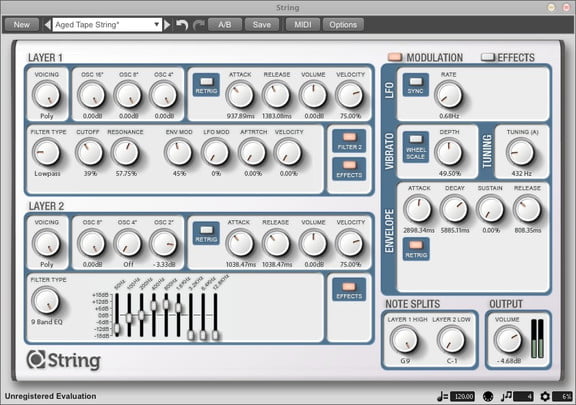Toggle Layer 2 Retrig
Viewport: 576px width, 405px height.
point(206,233)
